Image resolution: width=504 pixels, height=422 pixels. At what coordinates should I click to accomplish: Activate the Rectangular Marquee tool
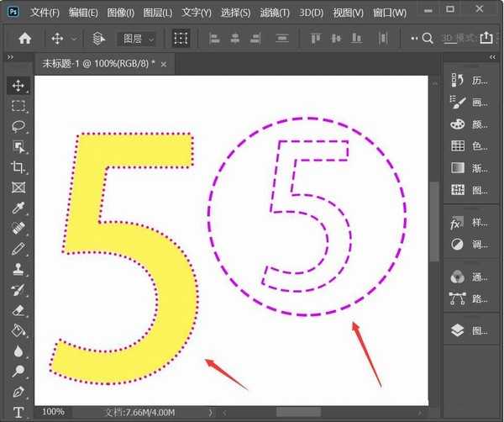pos(18,106)
